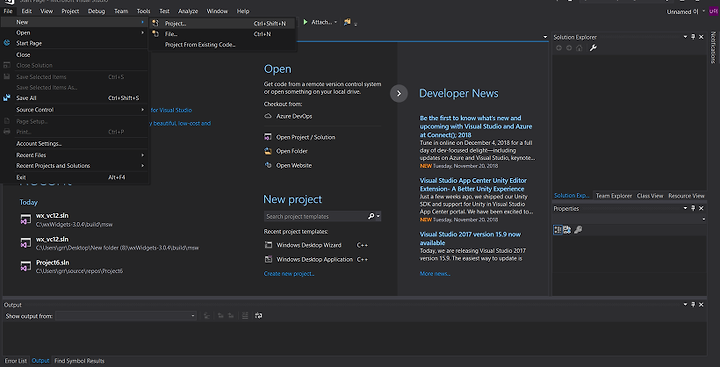Pin the Solution Explorer panel with auto-hide
This screenshot has width=720, height=367.
coord(693,37)
